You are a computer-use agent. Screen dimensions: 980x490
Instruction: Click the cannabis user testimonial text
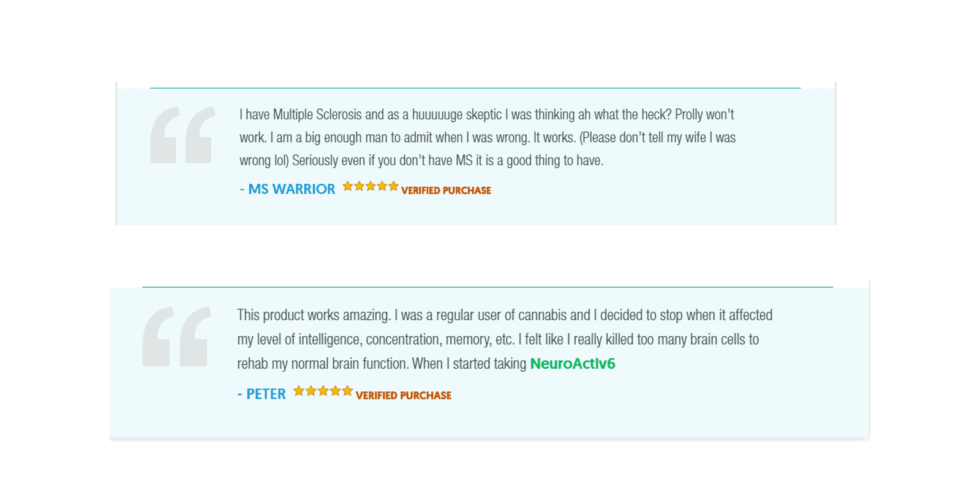pos(505,339)
